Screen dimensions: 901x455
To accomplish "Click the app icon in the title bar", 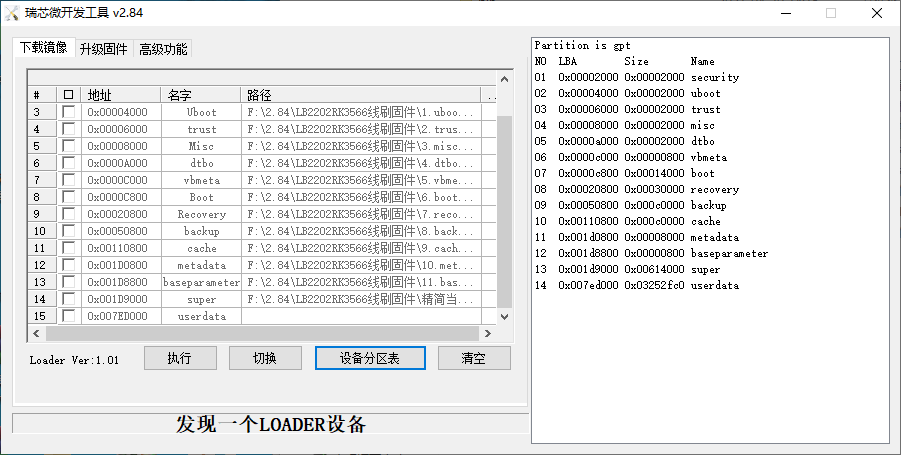I will coord(11,13).
